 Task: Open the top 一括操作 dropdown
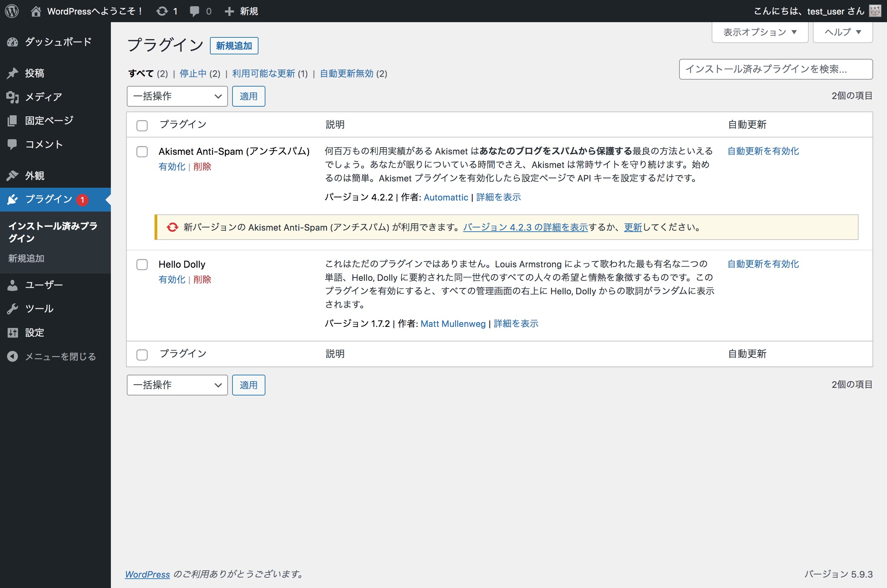pyautogui.click(x=177, y=96)
